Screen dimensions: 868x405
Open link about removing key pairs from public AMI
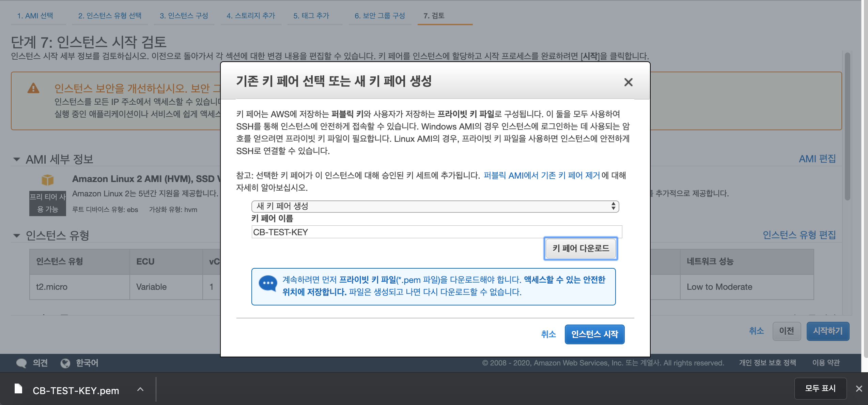[542, 175]
